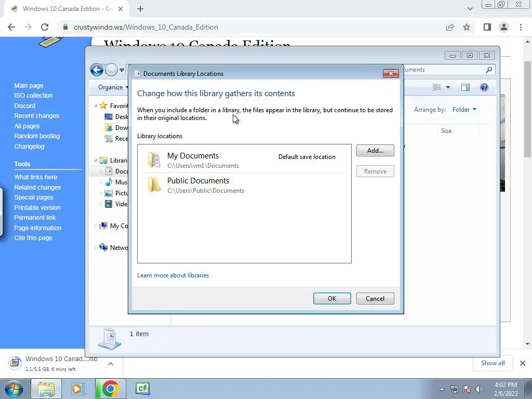Toggle the Explorer preview pane icon
Viewport: 532px width, 399px height.
[x=465, y=87]
